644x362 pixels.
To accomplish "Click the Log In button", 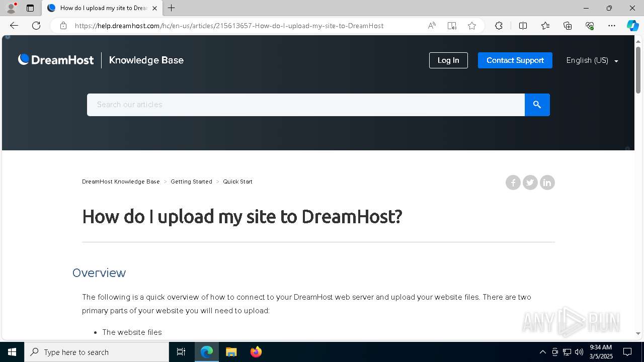I will click(x=448, y=60).
